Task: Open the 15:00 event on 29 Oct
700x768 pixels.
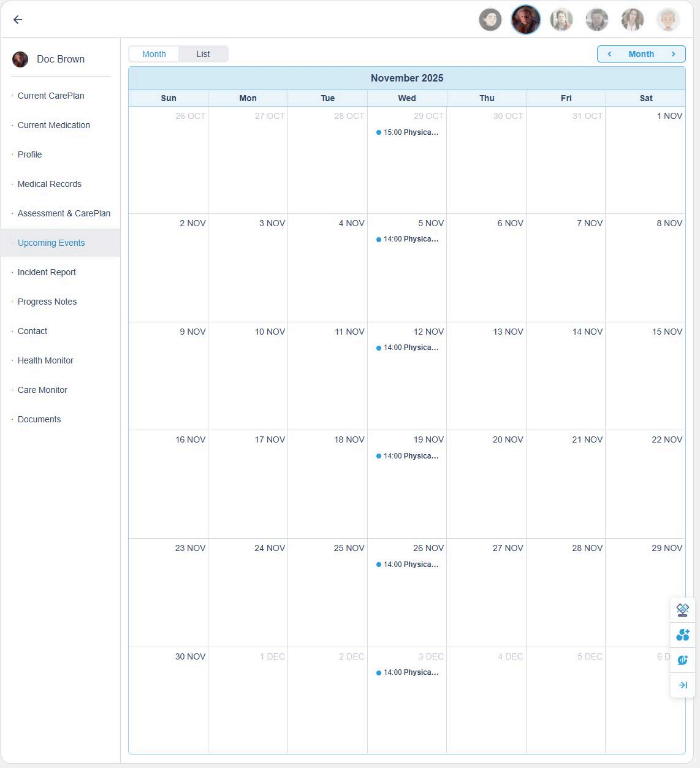Action: pyautogui.click(x=408, y=132)
